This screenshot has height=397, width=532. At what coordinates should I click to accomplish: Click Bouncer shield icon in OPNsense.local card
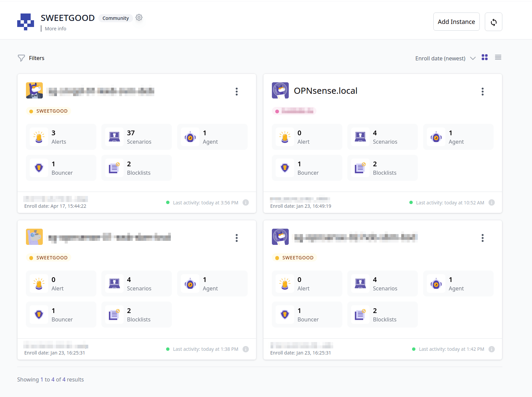point(285,168)
